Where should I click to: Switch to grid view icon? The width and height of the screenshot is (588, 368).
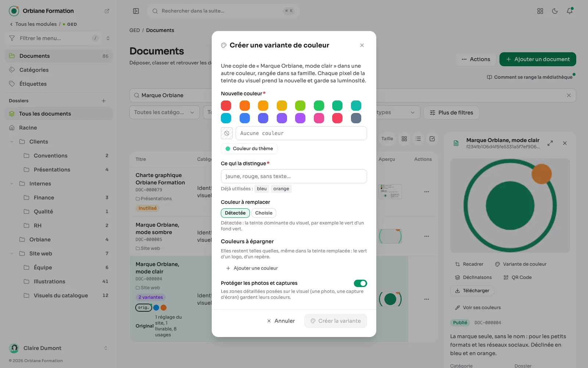pos(404,139)
